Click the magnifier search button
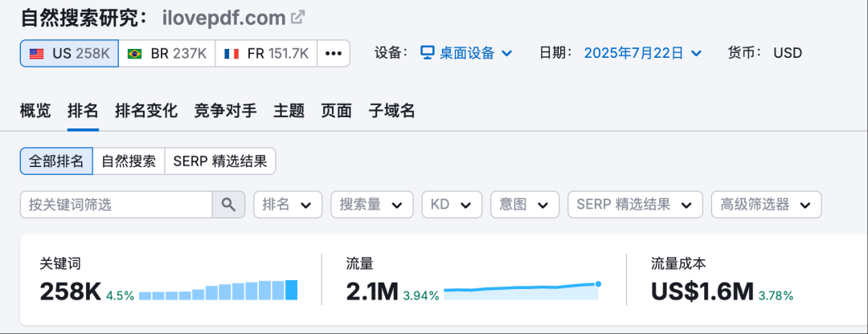 click(x=228, y=205)
